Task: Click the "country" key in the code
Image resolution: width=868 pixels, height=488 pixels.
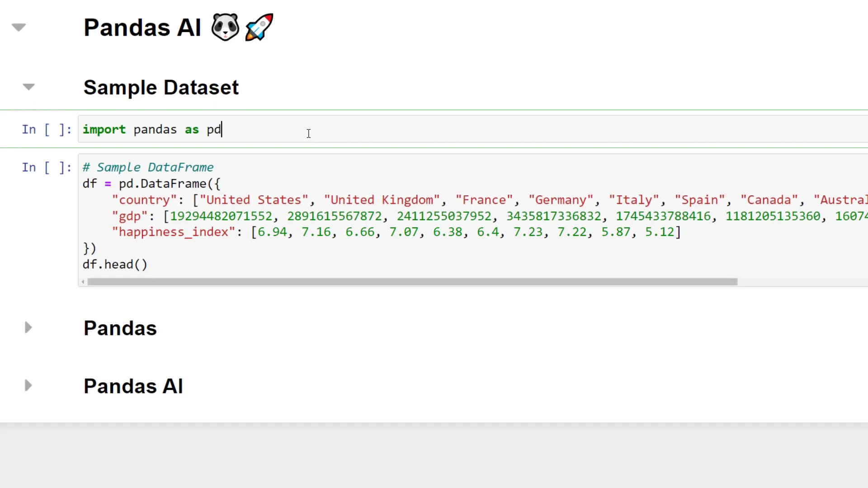Action: click(144, 200)
